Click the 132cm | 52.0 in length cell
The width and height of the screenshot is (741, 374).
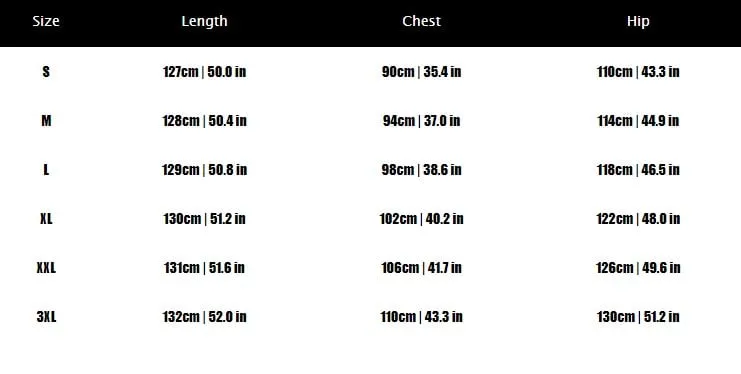coord(204,317)
